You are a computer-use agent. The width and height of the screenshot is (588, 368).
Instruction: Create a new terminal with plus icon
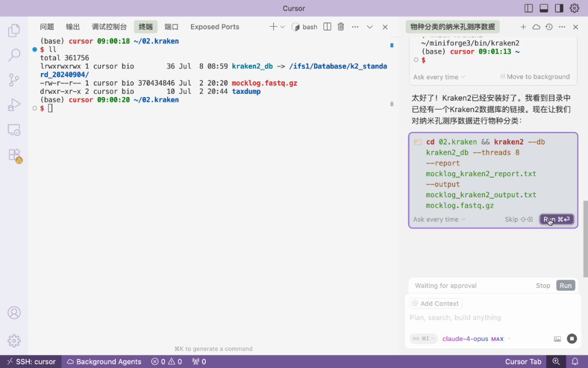(x=273, y=27)
